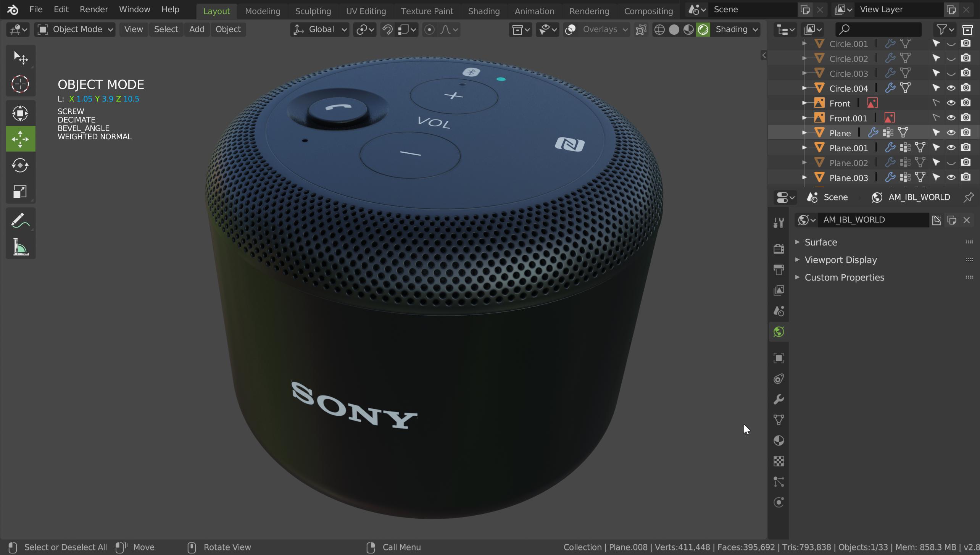Open the viewport Add menu
This screenshot has height=555, width=980.
coord(197,29)
